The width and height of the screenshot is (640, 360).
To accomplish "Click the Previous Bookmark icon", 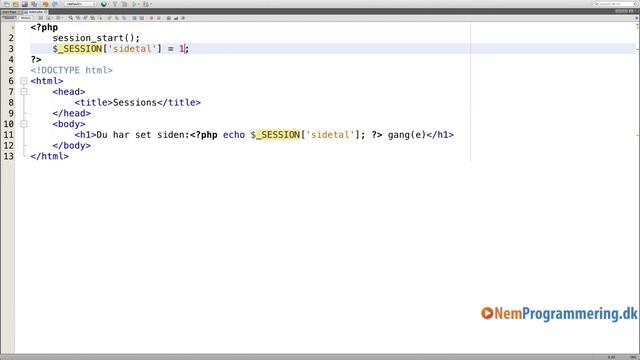I will point(109,18).
